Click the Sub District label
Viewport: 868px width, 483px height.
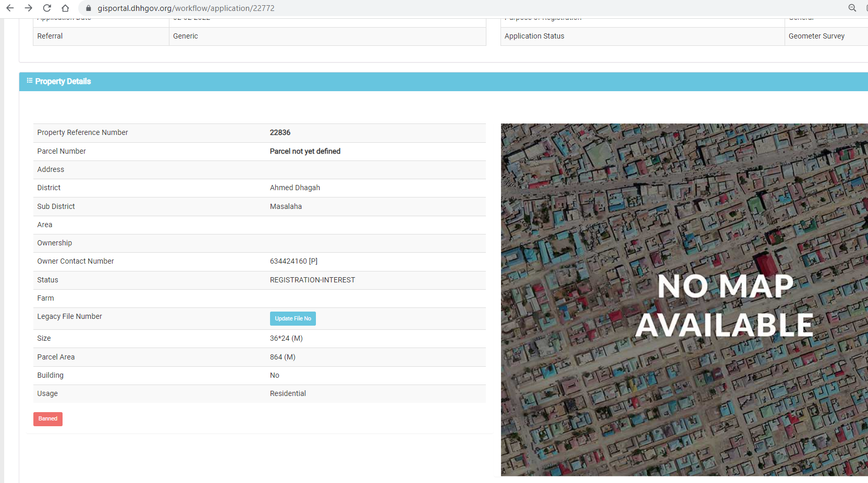(x=56, y=206)
